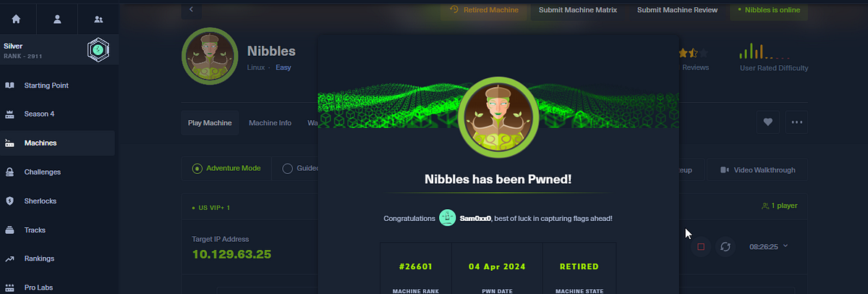The height and width of the screenshot is (294, 868).
Task: Open the home icon in the top bar
Action: pyautogui.click(x=16, y=19)
